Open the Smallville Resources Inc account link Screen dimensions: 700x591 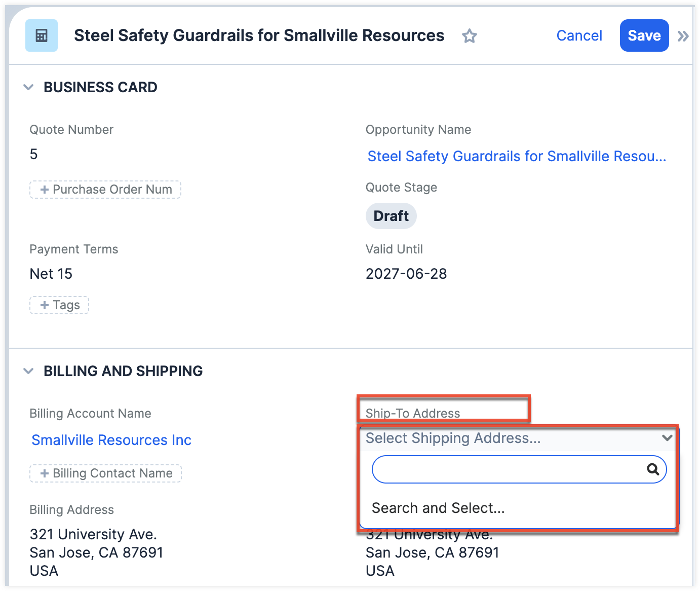pyautogui.click(x=111, y=440)
